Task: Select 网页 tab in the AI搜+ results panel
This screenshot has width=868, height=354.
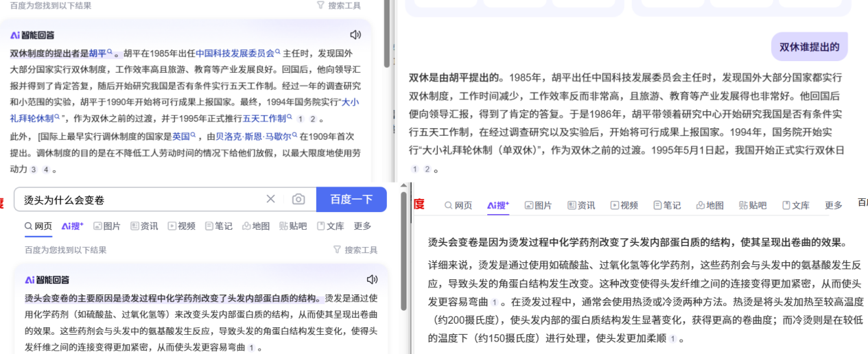Action: pos(458,205)
